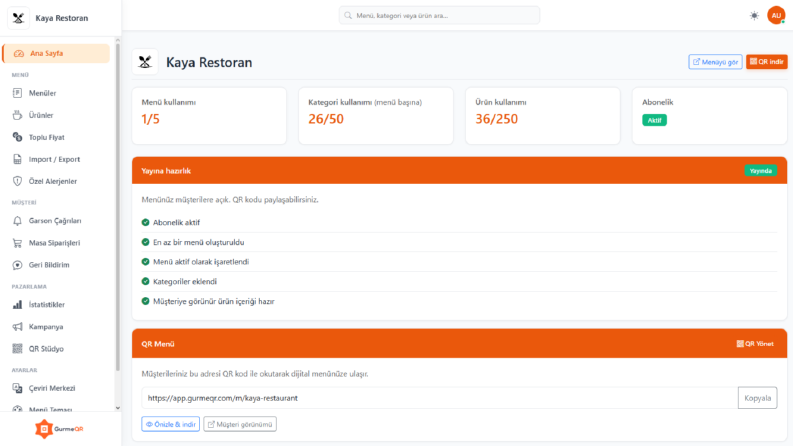Click the Garson Çağrıları bell icon
This screenshot has height=446, width=793.
17,221
